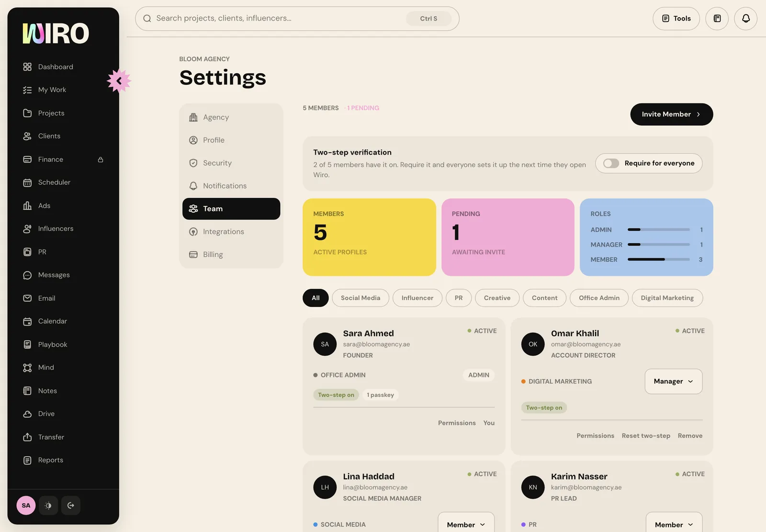
Task: View Sara Ahmed's Permissions
Action: point(457,423)
